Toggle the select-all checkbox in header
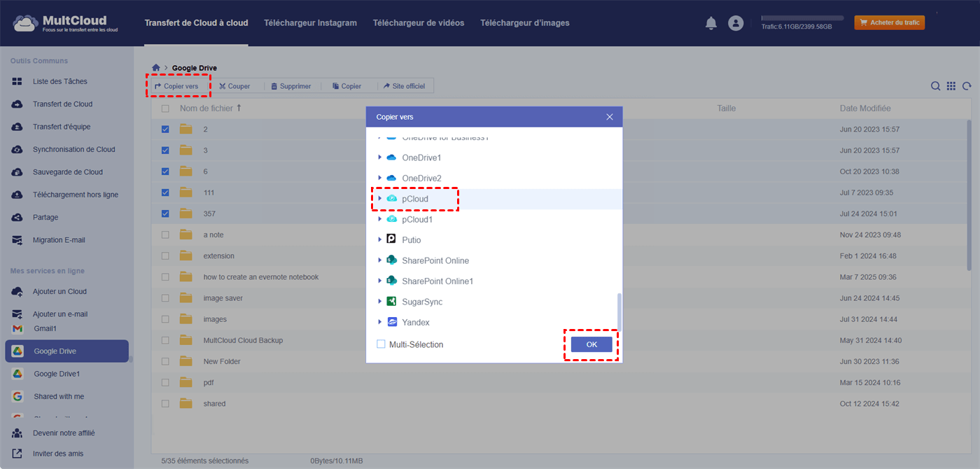The width and height of the screenshot is (980, 469). [x=165, y=108]
